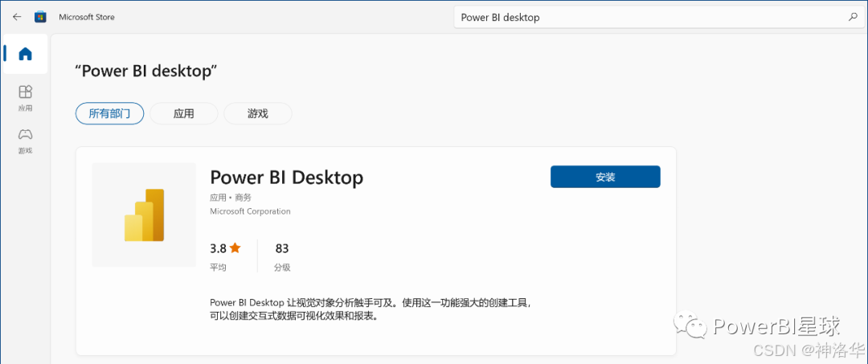Open the 应用 section in sidebar

(x=26, y=98)
